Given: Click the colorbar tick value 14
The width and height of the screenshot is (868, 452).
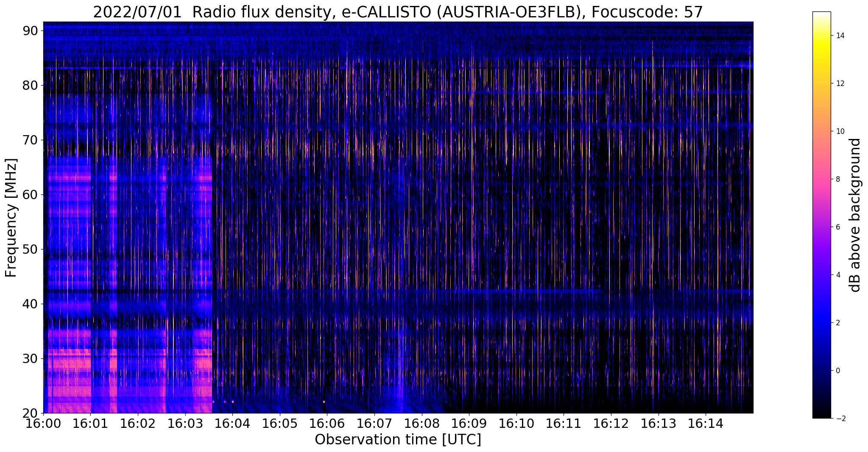Looking at the screenshot, I should click(840, 36).
